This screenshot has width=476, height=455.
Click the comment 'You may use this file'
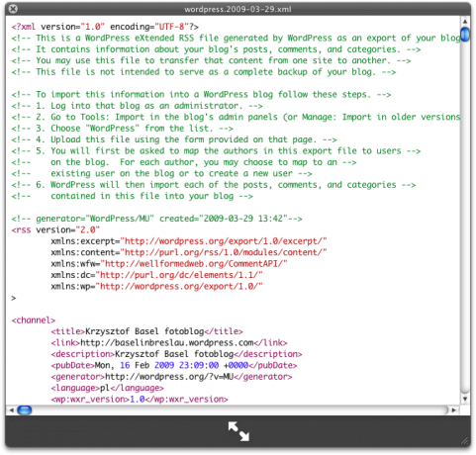click(x=211, y=60)
